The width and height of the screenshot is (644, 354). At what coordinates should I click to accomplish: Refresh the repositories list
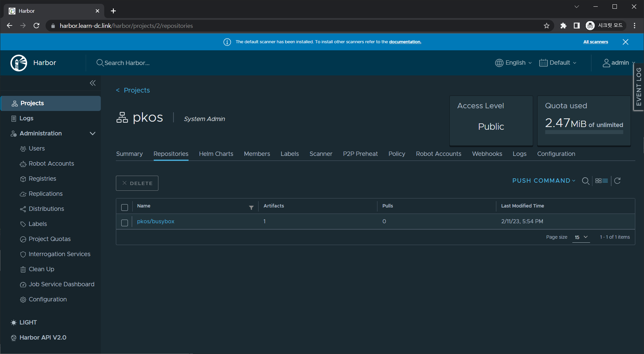[x=618, y=181]
